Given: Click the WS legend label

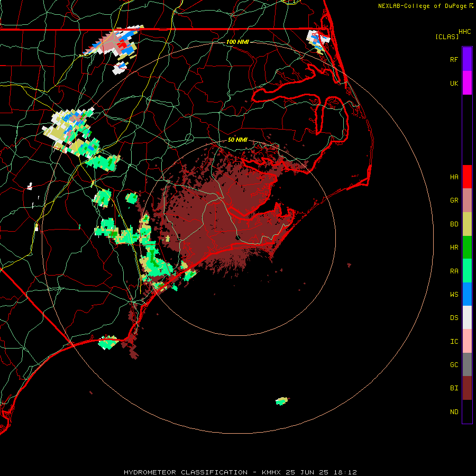Looking at the screenshot, I should click(x=454, y=295).
